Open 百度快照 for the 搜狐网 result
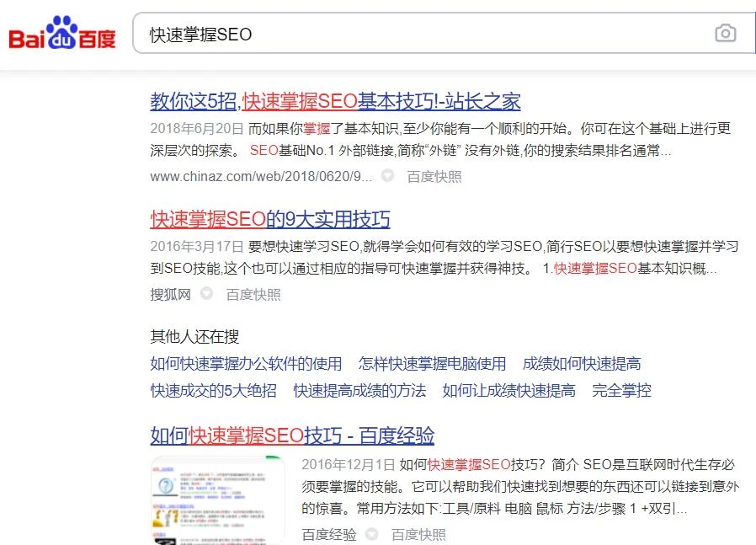Screen dimensions: 756x545 click(x=253, y=294)
